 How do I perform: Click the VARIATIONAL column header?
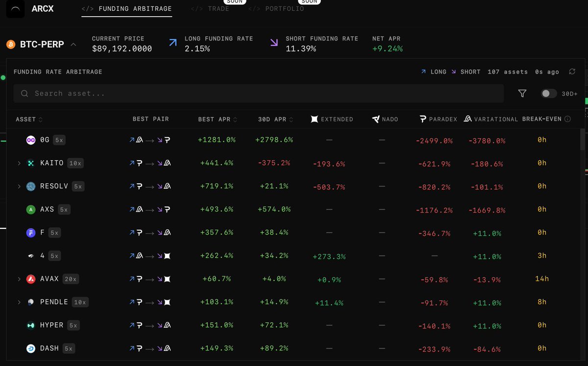(x=490, y=119)
